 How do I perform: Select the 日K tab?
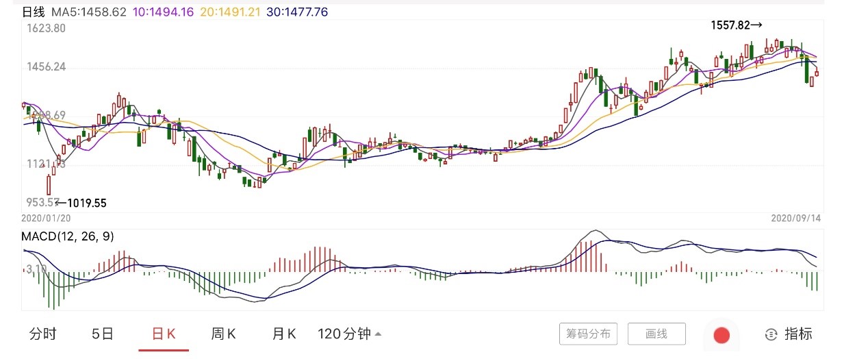click(164, 334)
